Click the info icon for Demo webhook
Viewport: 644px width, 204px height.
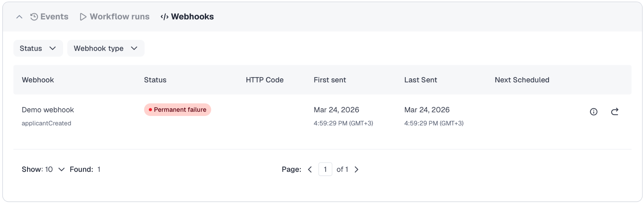[593, 112]
